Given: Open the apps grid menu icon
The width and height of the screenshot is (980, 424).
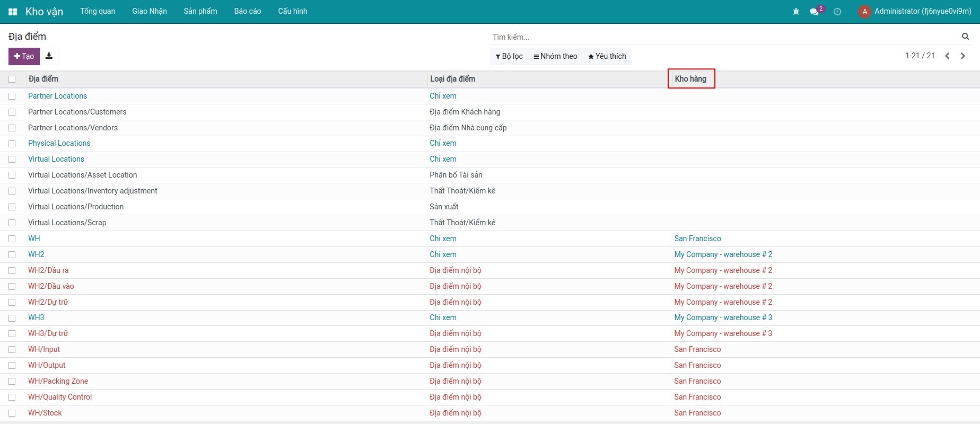Looking at the screenshot, I should click(13, 12).
